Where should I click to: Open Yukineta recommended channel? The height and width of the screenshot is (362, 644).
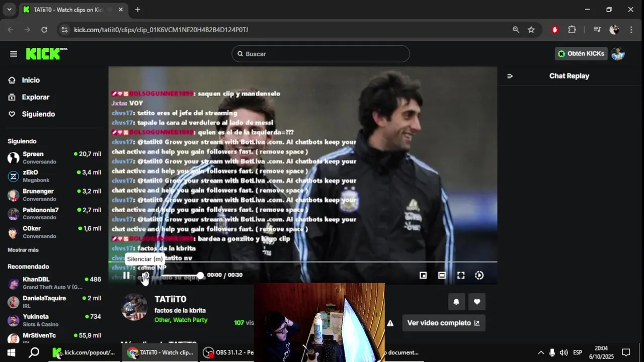(x=54, y=320)
